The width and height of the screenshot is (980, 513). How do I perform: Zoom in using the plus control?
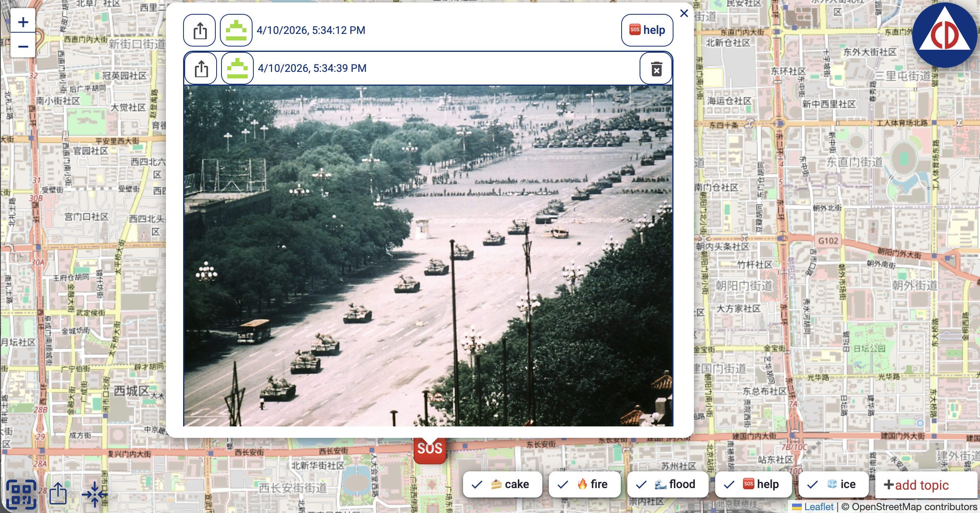[23, 22]
